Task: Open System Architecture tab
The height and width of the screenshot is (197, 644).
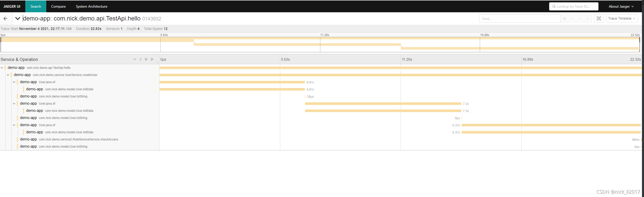Action: [x=92, y=6]
